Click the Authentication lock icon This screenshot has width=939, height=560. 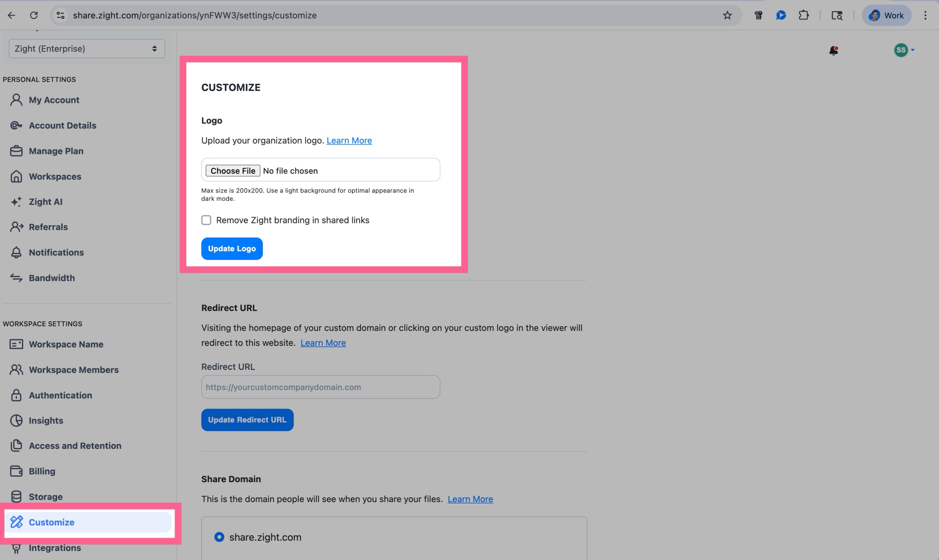[16, 395]
